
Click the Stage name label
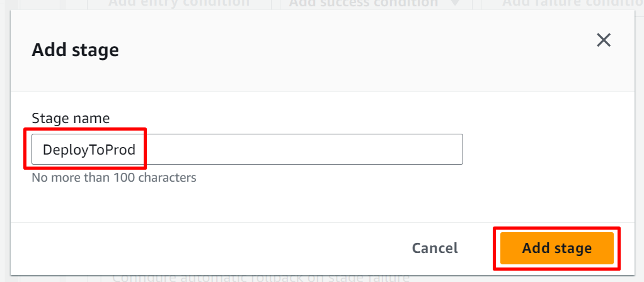pos(71,118)
